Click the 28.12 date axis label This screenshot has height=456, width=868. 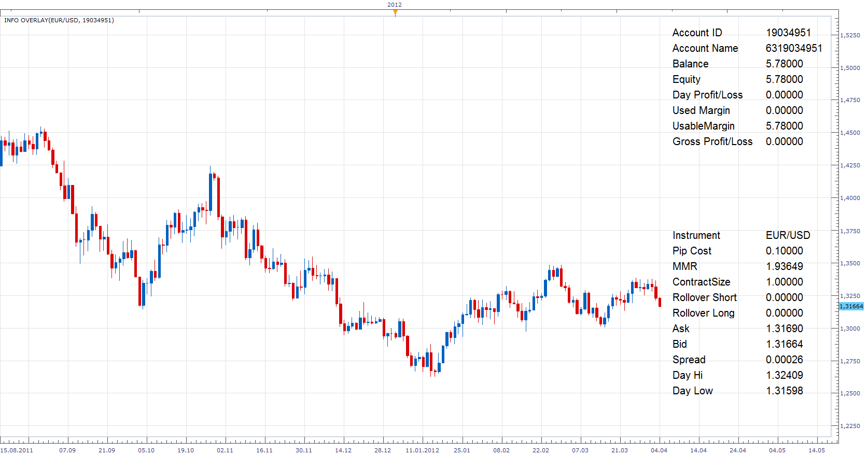point(383,450)
